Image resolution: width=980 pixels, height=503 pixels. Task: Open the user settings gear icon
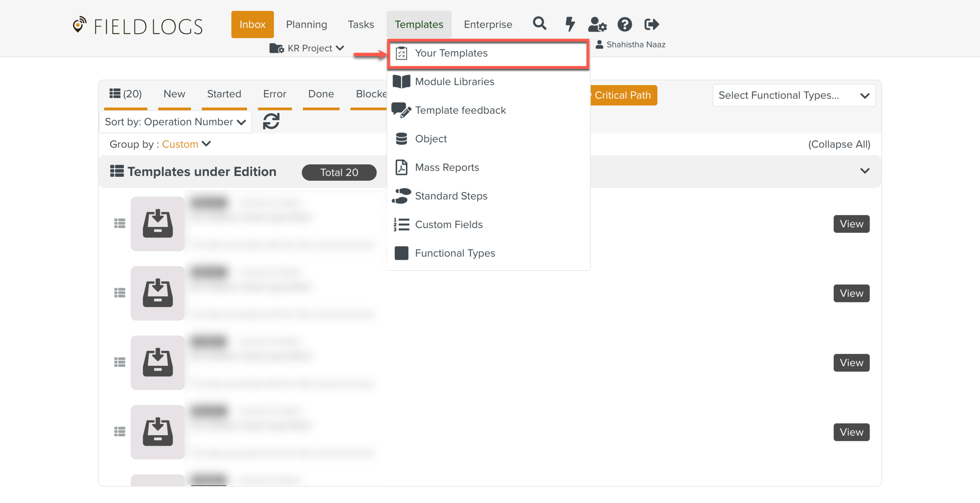point(597,24)
